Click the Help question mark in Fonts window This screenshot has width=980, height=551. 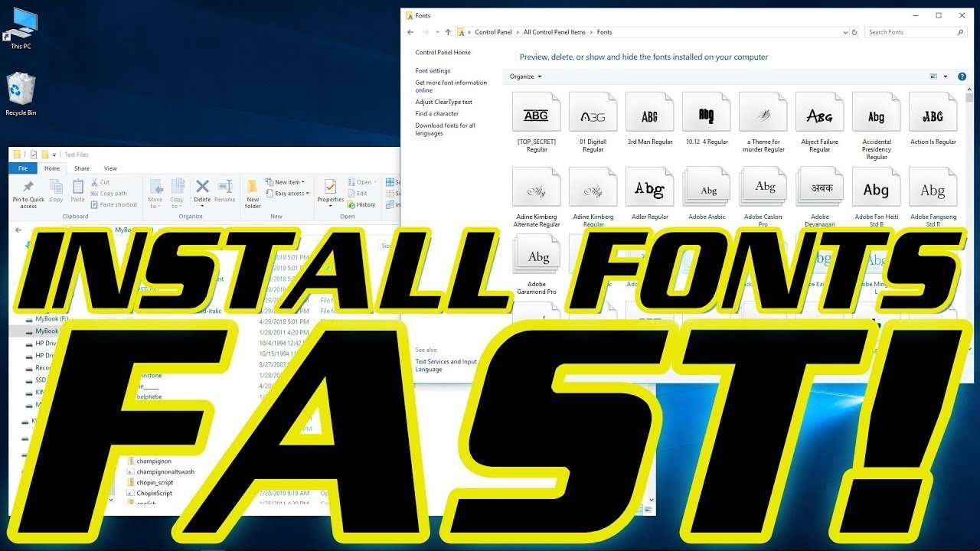(x=962, y=77)
